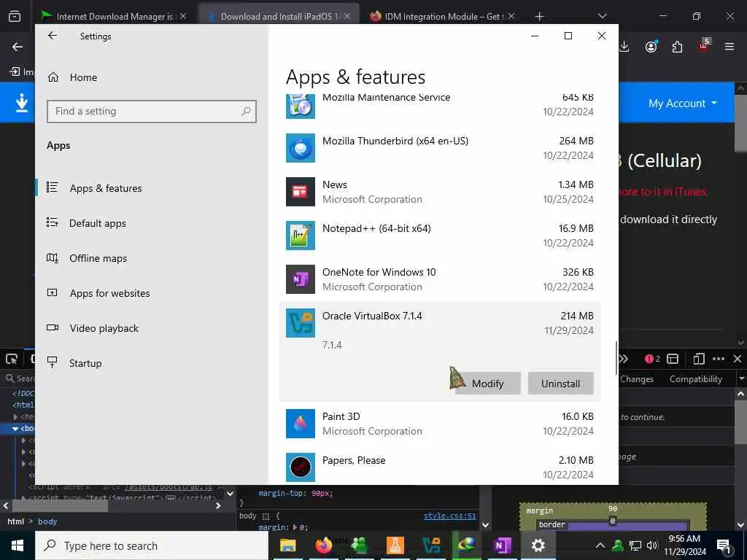Image resolution: width=747 pixels, height=560 pixels.
Task: Select the Papers, Please list entry
Action: pos(440,467)
